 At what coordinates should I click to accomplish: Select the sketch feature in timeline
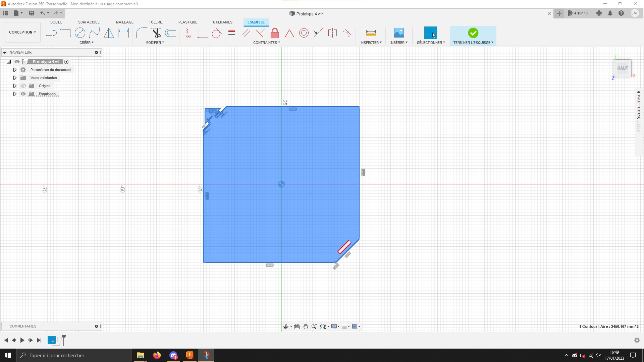(52, 340)
